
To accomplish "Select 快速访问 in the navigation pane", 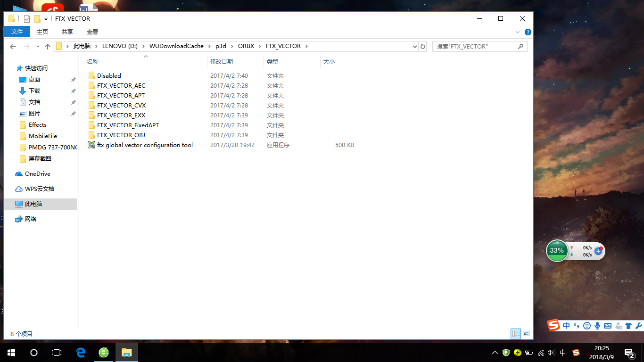I will 36,68.
